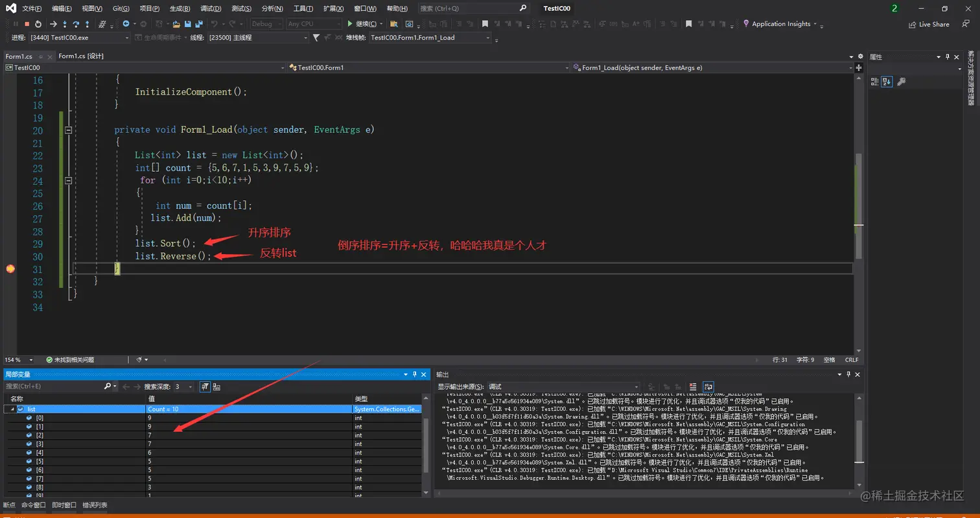
Task: Open the 调试(D) menu
Action: click(x=211, y=8)
